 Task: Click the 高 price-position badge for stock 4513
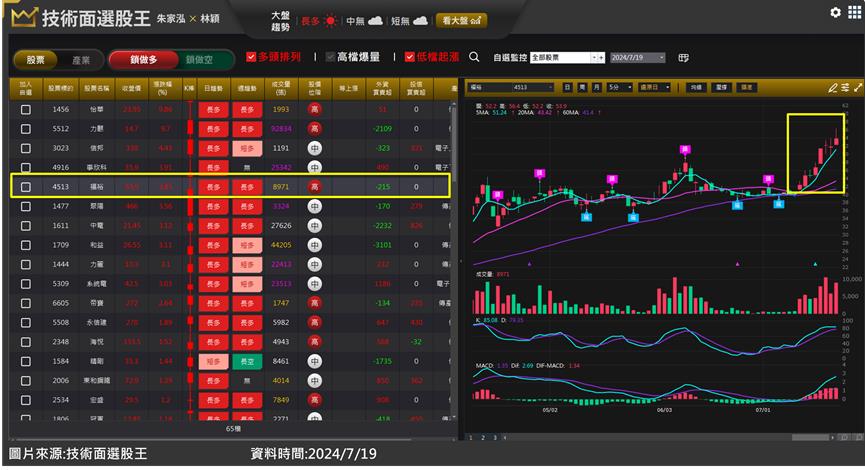pos(314,186)
